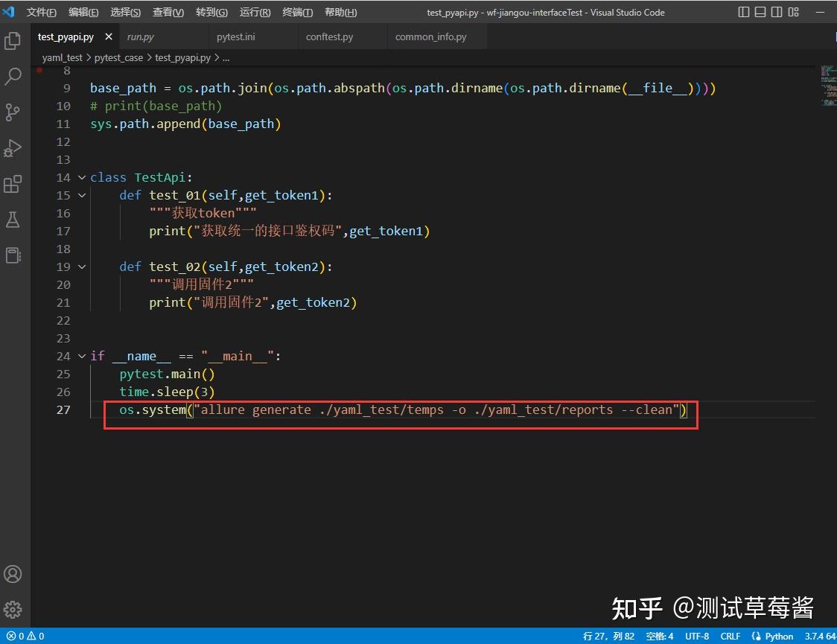Collapse the if __name__ block fold arrow
Image resolution: width=837 pixels, height=644 pixels.
(x=82, y=356)
